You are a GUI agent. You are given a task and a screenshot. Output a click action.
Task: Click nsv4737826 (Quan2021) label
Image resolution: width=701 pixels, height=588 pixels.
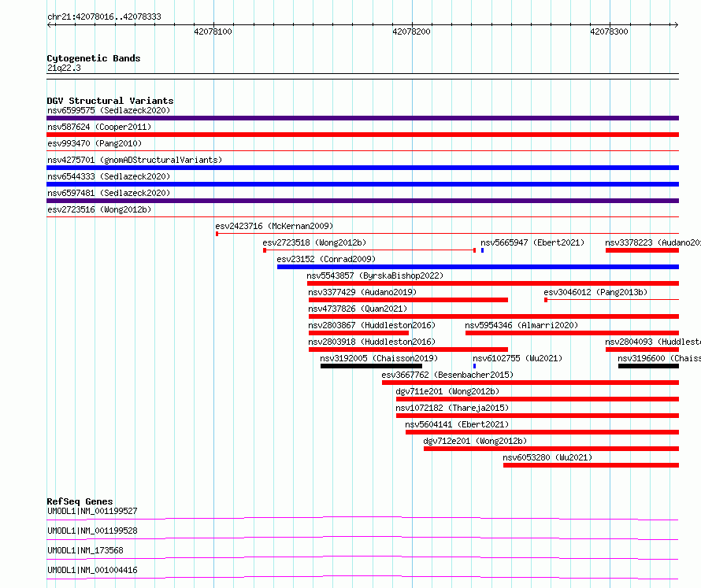(x=358, y=309)
